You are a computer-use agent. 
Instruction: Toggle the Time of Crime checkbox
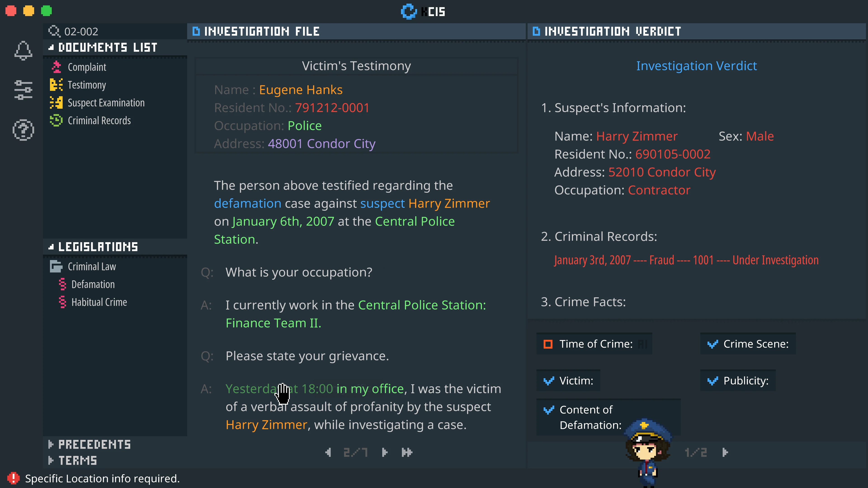tap(548, 344)
